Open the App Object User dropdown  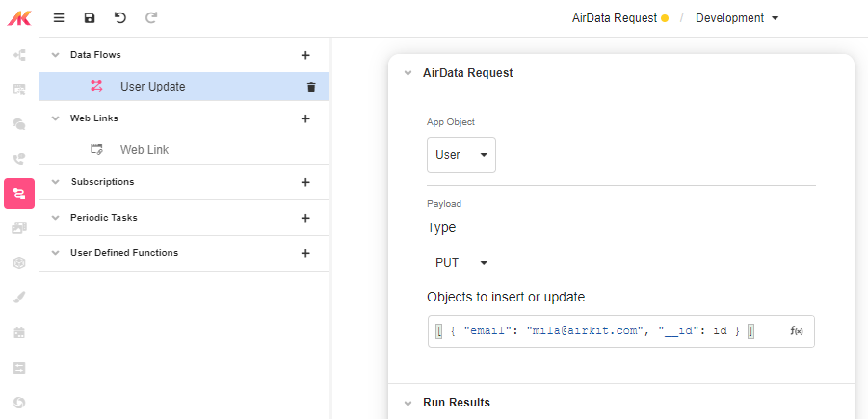coord(461,155)
